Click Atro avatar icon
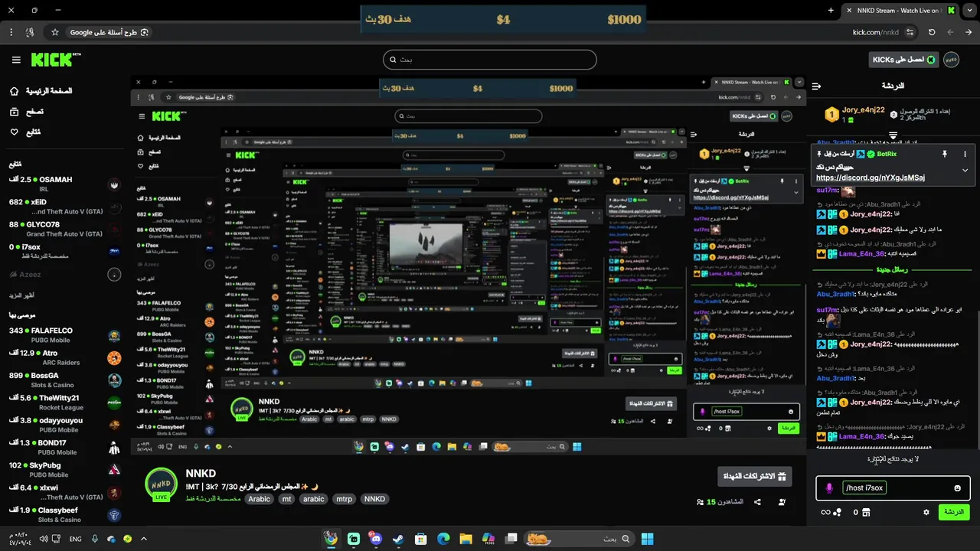Viewport: 980px width, 551px height. point(114,357)
